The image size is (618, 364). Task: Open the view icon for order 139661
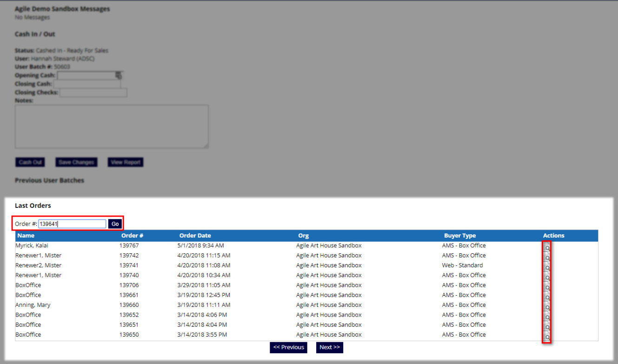coord(547,297)
